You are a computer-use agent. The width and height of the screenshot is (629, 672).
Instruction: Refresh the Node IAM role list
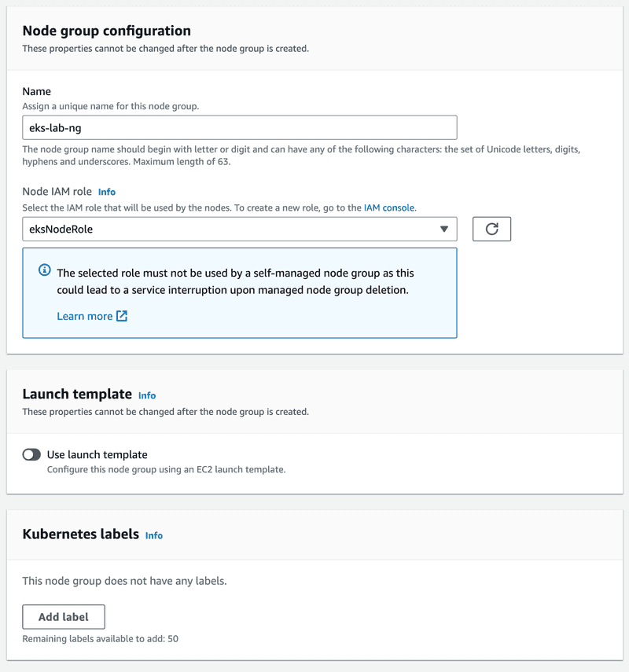click(491, 229)
